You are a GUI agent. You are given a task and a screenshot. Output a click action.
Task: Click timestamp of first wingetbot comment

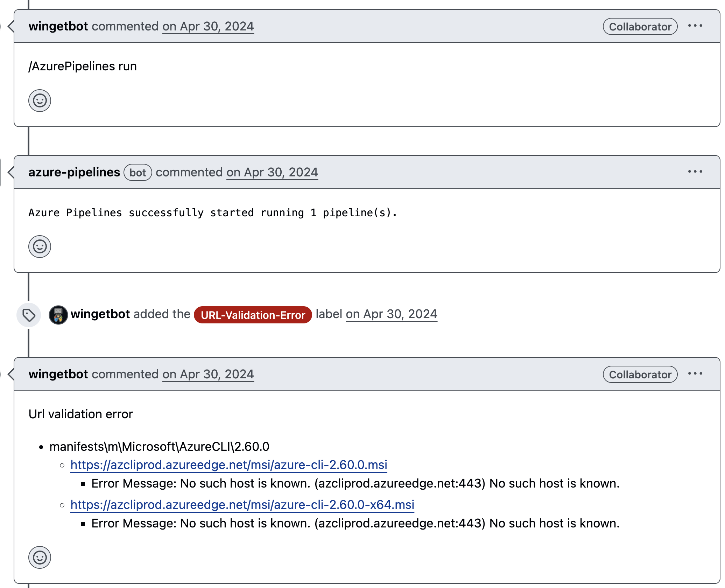[208, 27]
